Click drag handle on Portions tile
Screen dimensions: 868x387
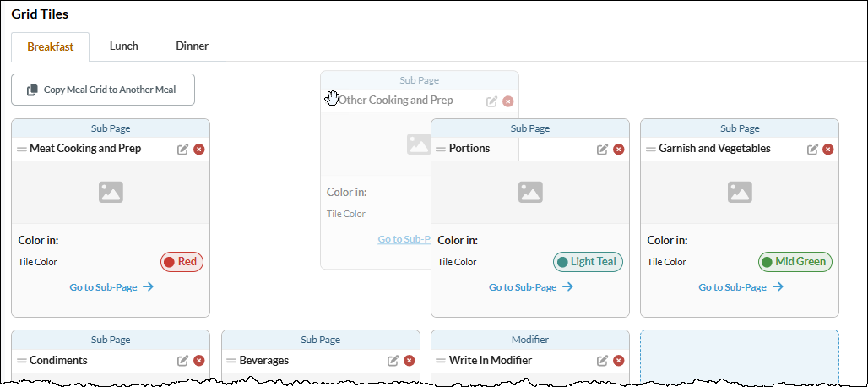(x=441, y=150)
